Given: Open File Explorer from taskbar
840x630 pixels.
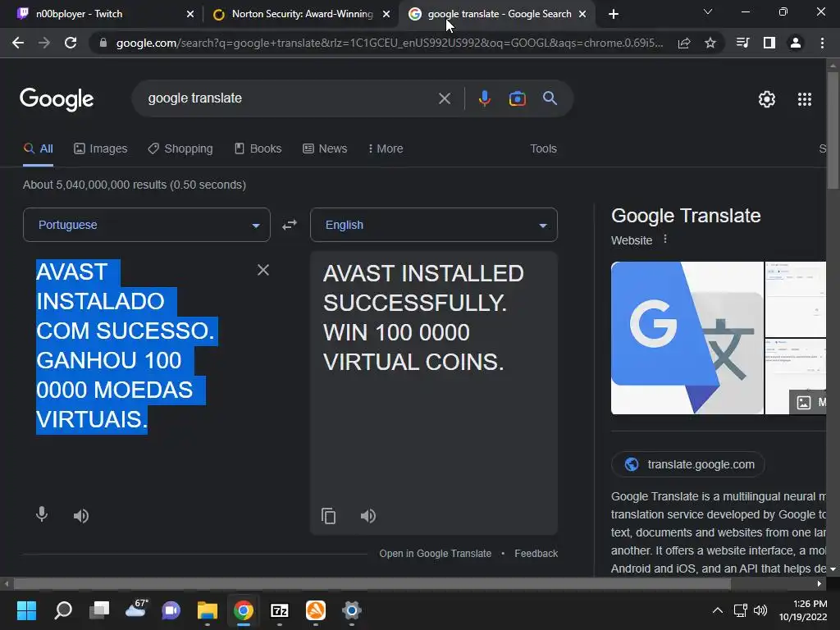Looking at the screenshot, I should point(208,610).
